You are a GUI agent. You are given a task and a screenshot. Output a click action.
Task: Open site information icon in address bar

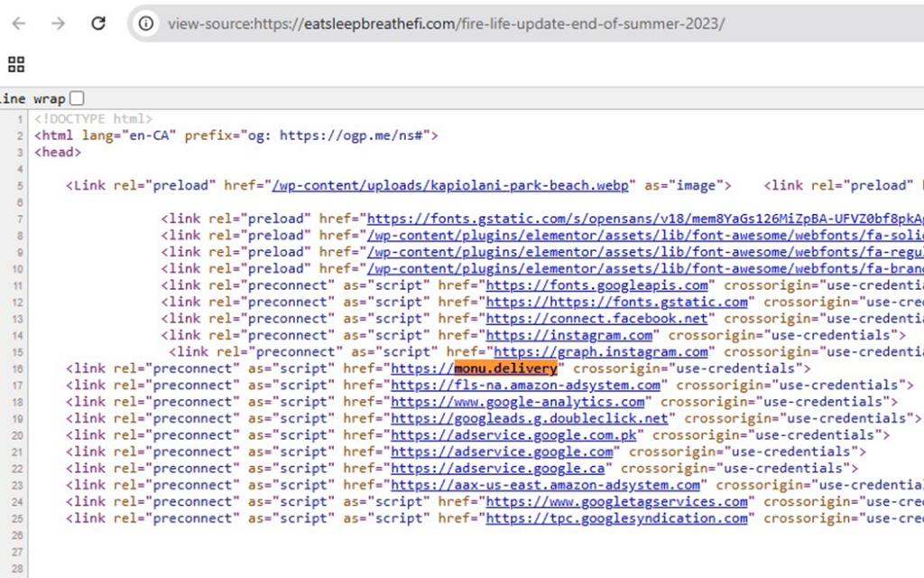tap(146, 23)
